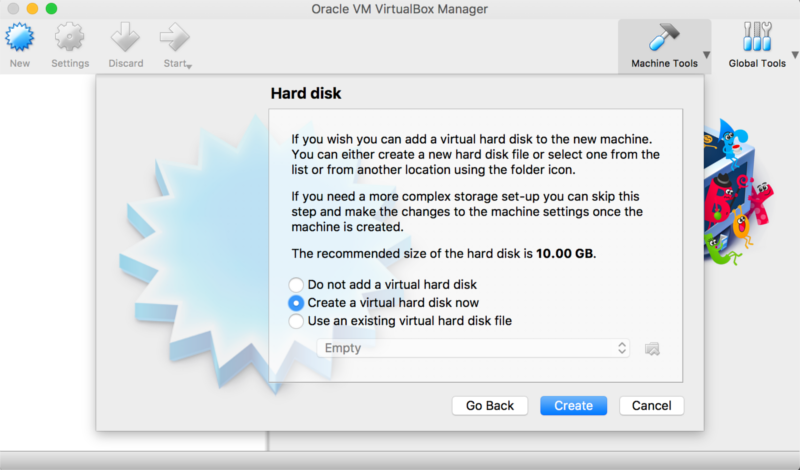Cancel the Hard disk dialog
The width and height of the screenshot is (800, 470).
pos(651,405)
